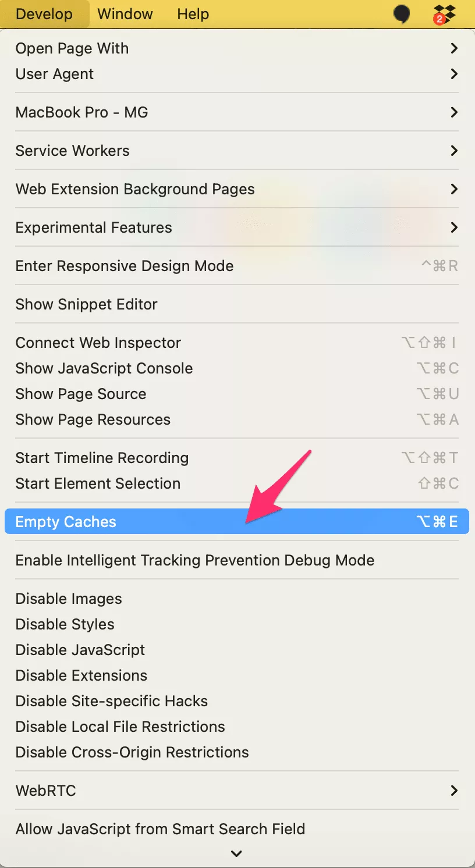The height and width of the screenshot is (868, 475).
Task: Toggle Disable Images option
Action: click(x=69, y=599)
